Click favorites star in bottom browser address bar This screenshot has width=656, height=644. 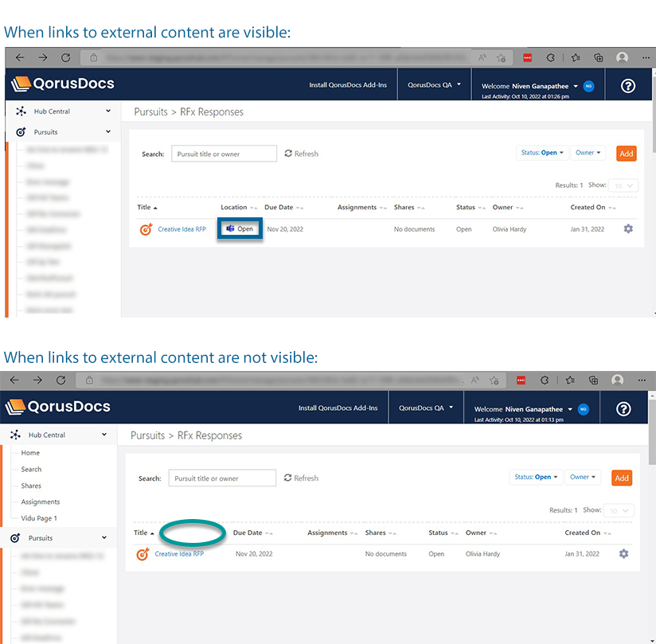click(x=494, y=381)
